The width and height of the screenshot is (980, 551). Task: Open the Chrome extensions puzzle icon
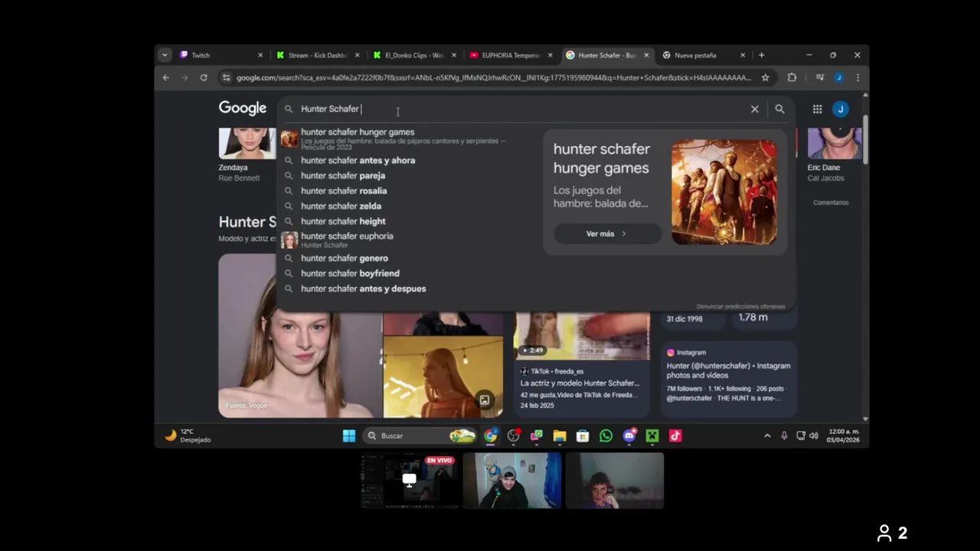pos(792,77)
